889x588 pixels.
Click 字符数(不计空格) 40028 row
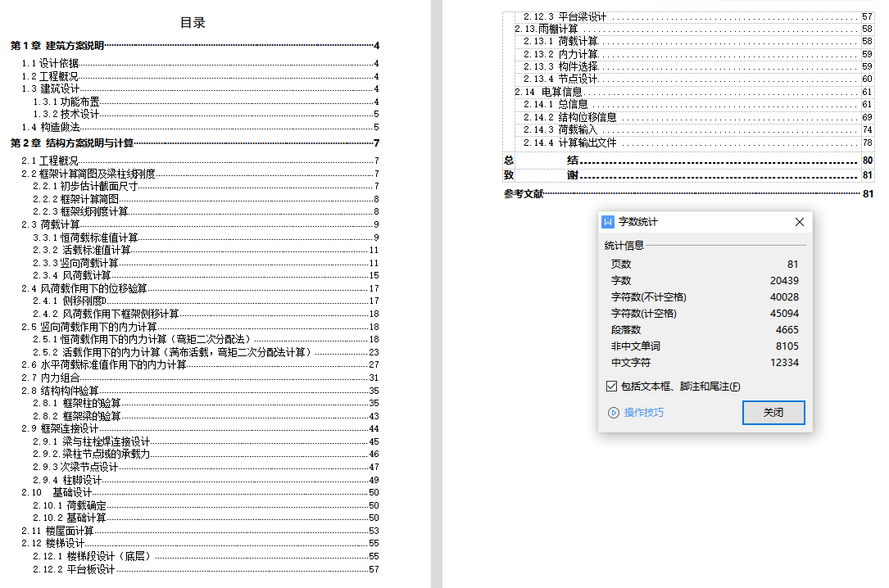704,296
